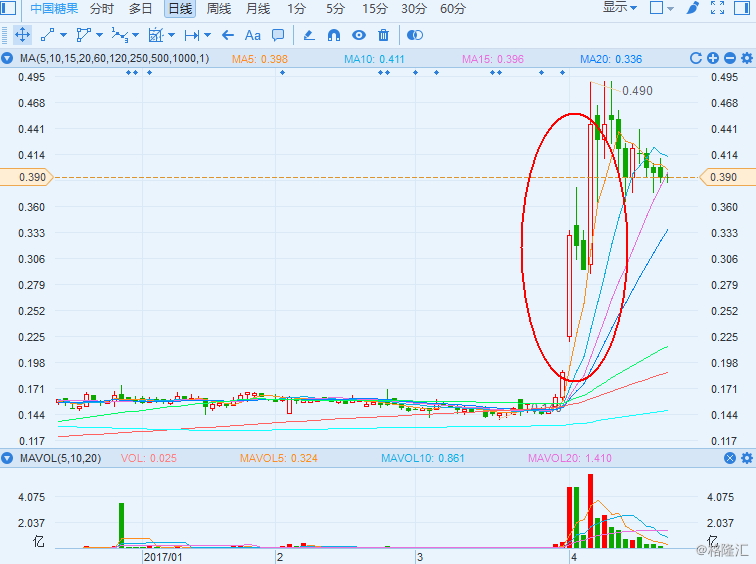Click the toolbar drag handle grip
Viewport: 756px width, 564px height.
4,35
